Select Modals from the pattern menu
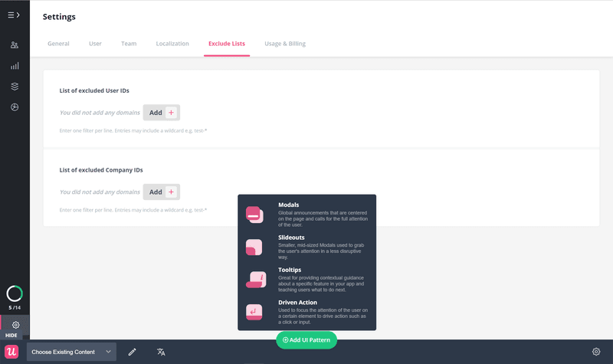613x364 pixels. tap(306, 215)
